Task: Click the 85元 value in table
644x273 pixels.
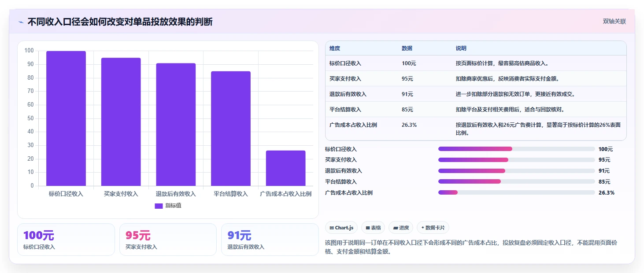Action: coord(407,110)
